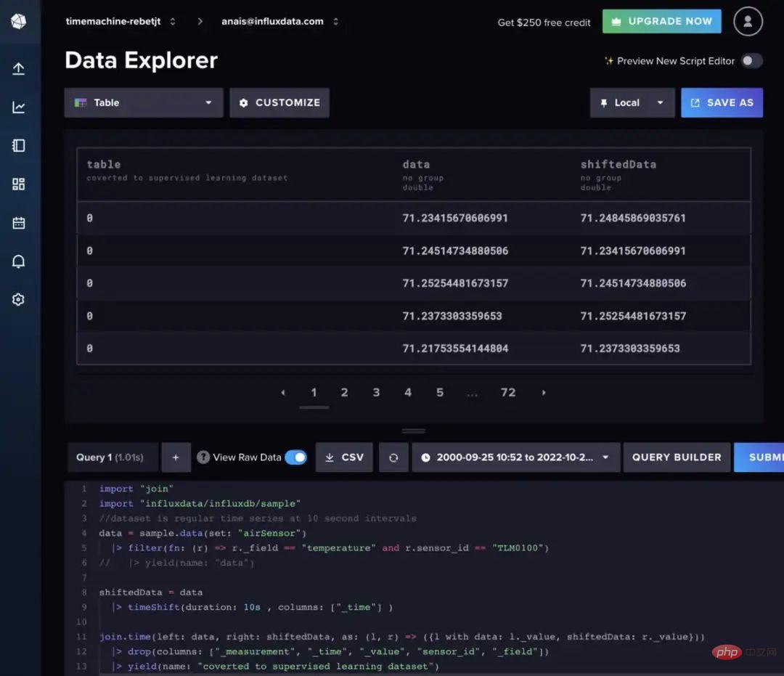Switch to QUERY BUILDER
The height and width of the screenshot is (676, 784).
click(677, 457)
